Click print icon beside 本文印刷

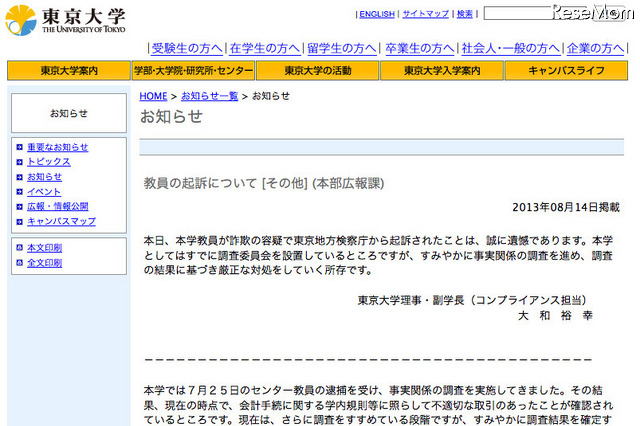point(19,248)
